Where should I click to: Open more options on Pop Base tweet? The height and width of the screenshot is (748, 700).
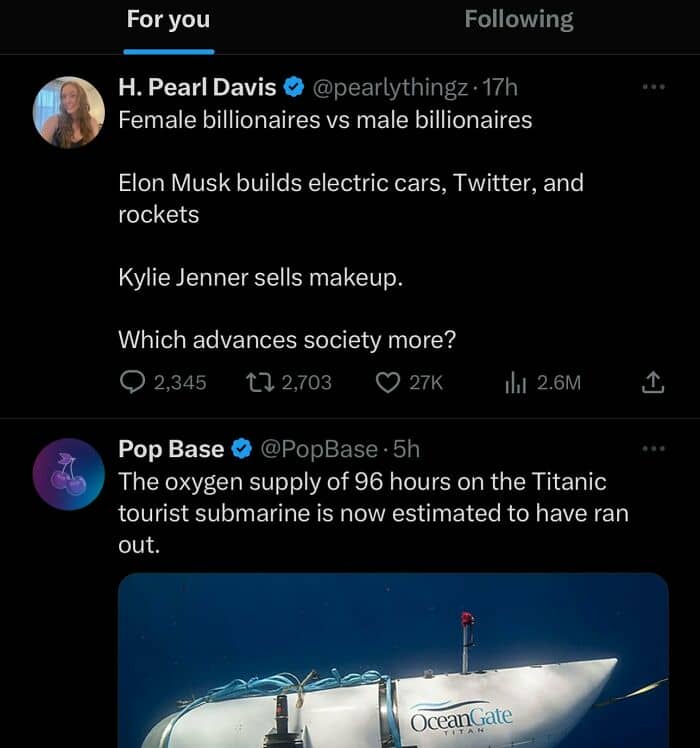pos(653,448)
